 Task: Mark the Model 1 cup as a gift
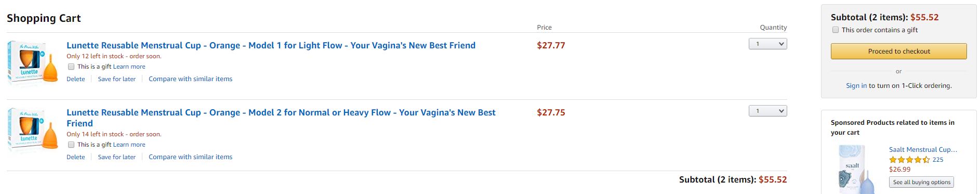[x=71, y=67]
